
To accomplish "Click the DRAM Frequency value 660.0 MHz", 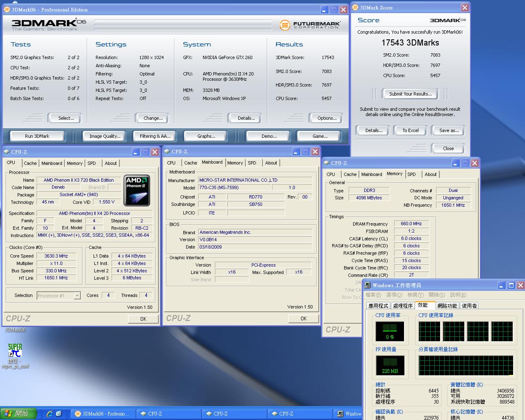I will tap(411, 224).
